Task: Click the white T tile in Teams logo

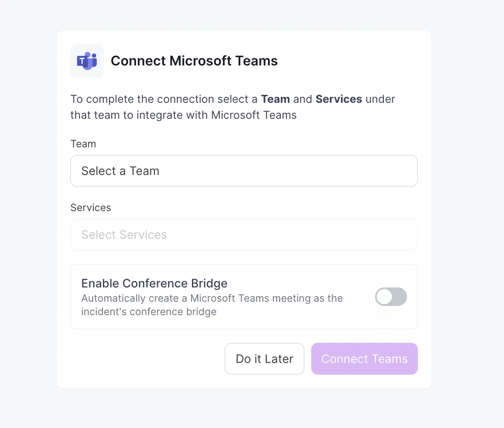Action: (x=82, y=62)
